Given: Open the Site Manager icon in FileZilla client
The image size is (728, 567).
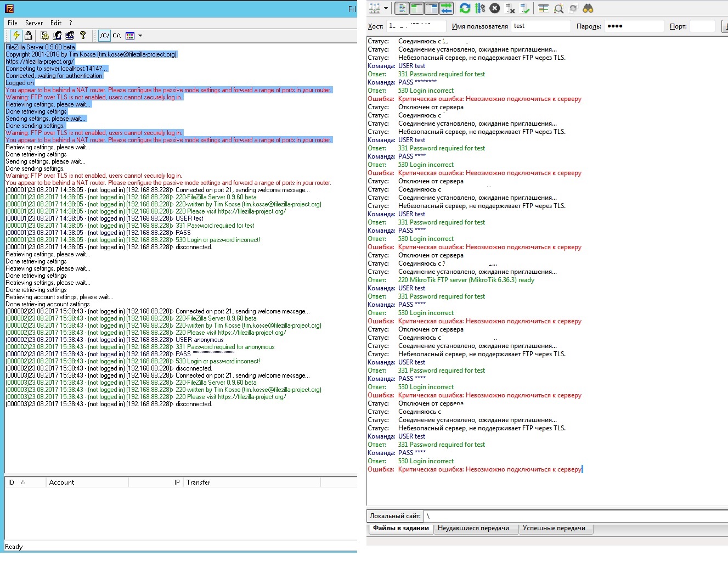Looking at the screenshot, I should point(375,8).
